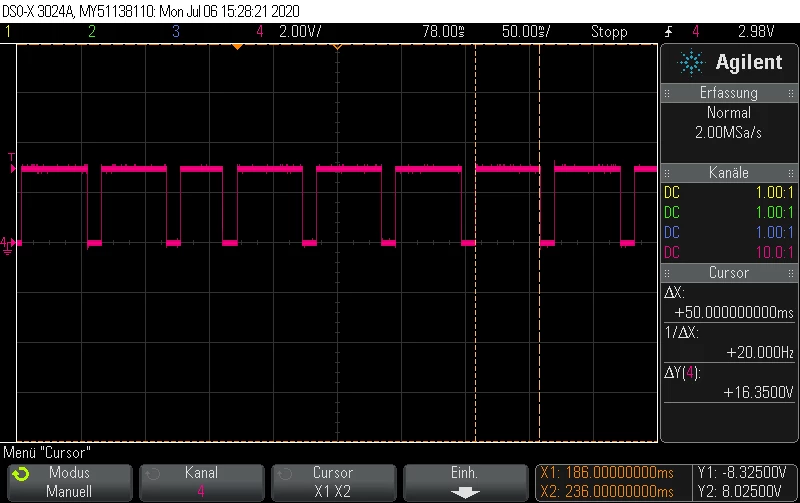Open the Kanal 4 source softkey
This screenshot has width=800, height=503.
click(202, 482)
